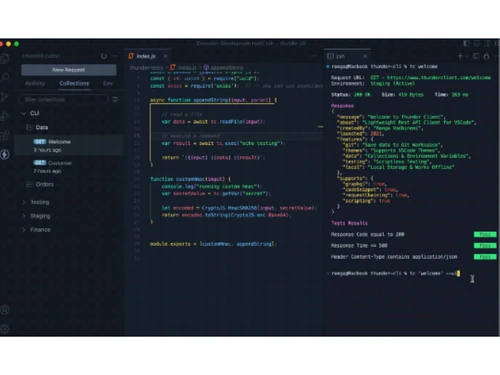Click the Pass badge for Response Time
The image size is (500, 375).
485,246
